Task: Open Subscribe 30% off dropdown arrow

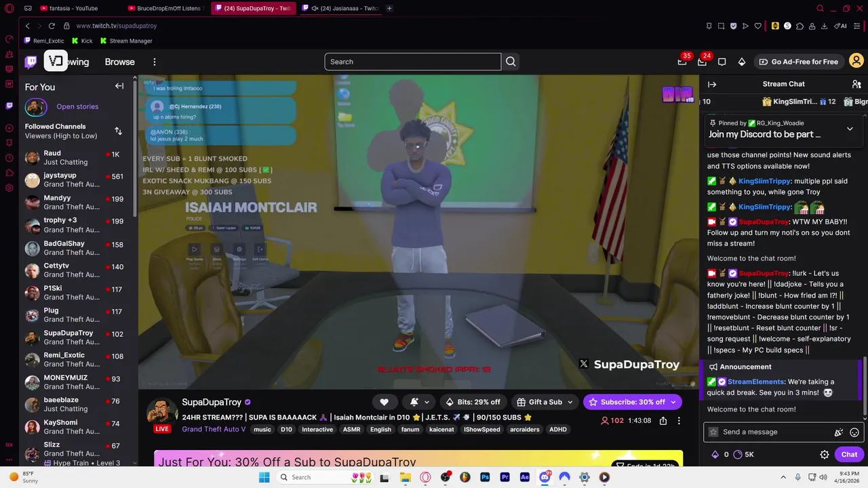Action: [673, 402]
